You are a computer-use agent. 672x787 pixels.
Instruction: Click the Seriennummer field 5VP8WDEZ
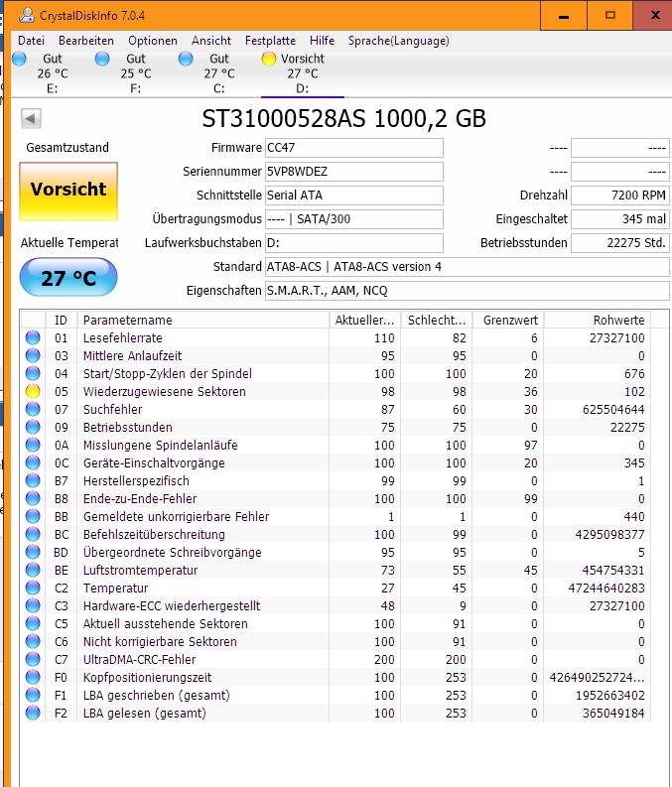click(x=354, y=172)
